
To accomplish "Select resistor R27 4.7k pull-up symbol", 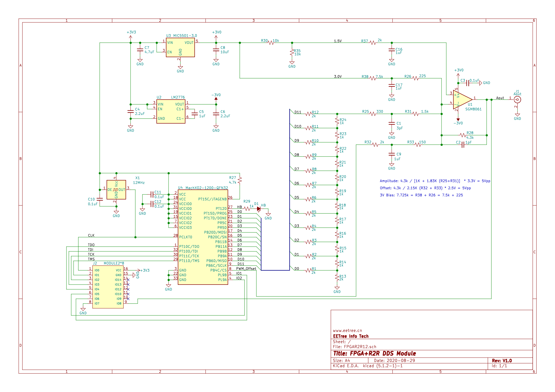I will [240, 180].
